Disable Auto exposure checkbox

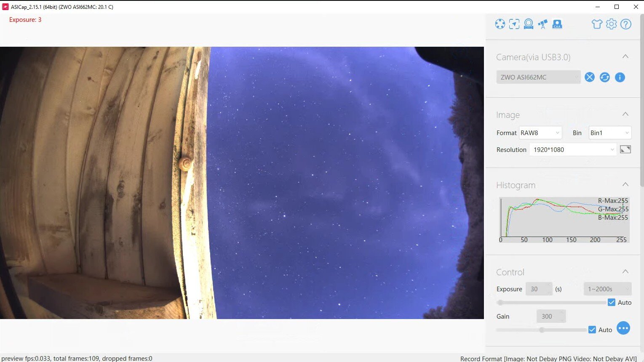[x=612, y=302]
